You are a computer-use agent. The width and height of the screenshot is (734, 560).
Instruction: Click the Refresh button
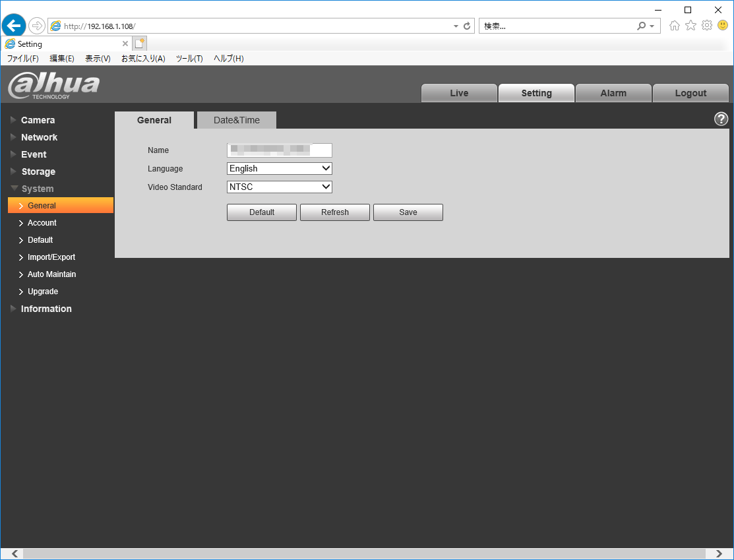click(335, 212)
